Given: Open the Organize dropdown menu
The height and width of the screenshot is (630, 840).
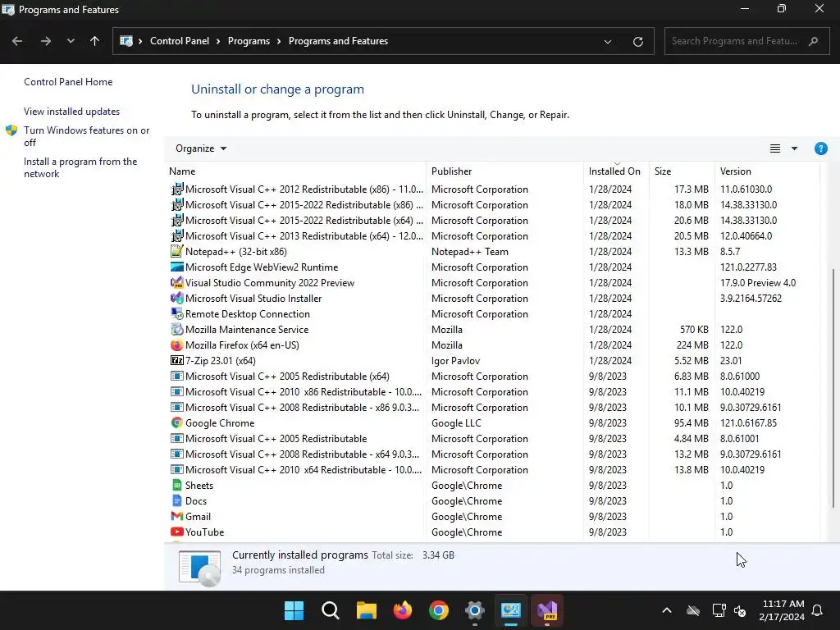Looking at the screenshot, I should point(201,148).
